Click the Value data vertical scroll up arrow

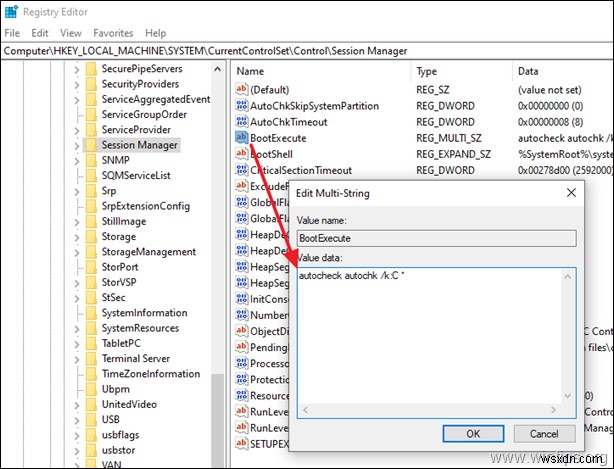pyautogui.click(x=568, y=277)
